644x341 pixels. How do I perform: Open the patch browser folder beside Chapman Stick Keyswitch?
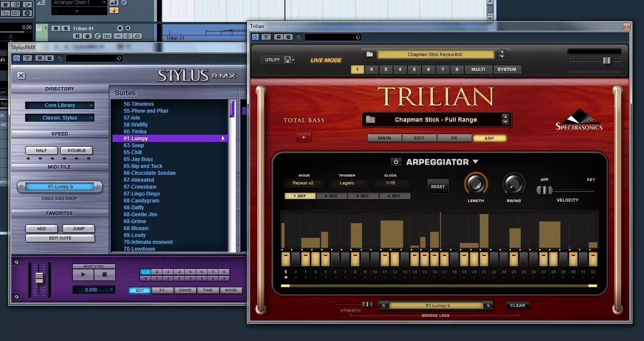[369, 54]
